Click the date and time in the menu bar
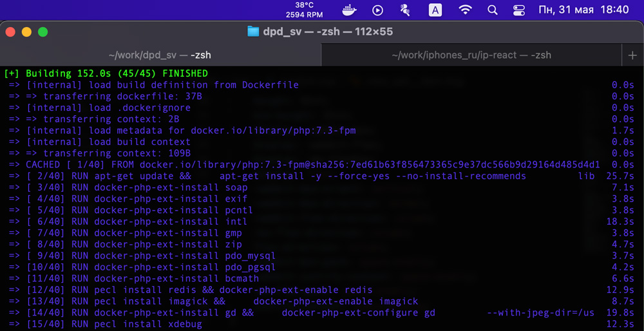 click(583, 10)
